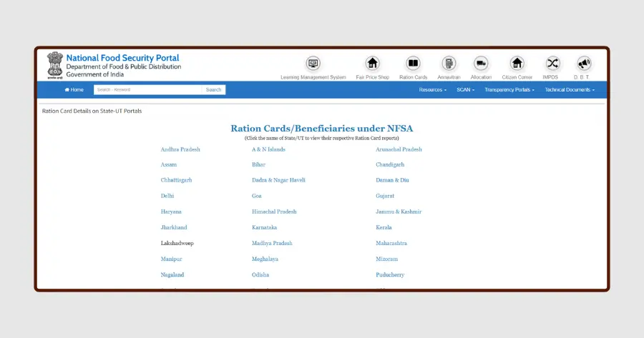Open the A & N Islands link
Viewport: 644px width, 338px height.
(268, 149)
